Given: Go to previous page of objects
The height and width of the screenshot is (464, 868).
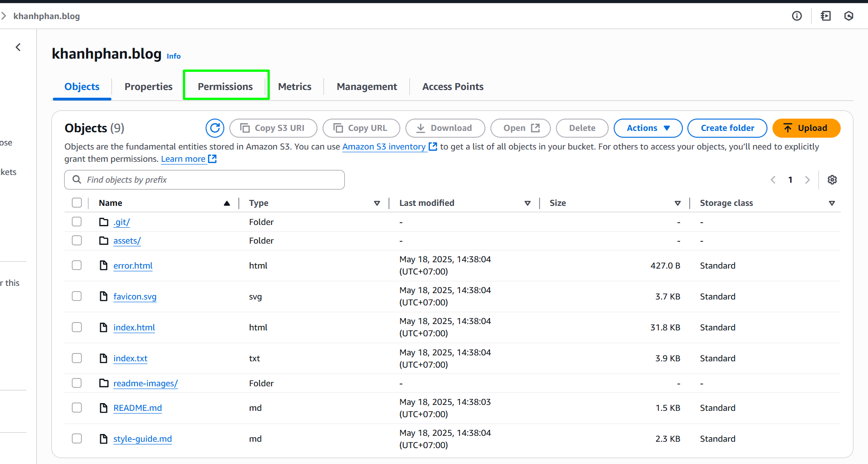Looking at the screenshot, I should point(773,180).
